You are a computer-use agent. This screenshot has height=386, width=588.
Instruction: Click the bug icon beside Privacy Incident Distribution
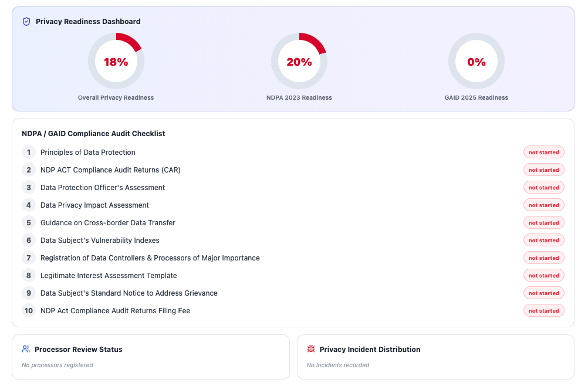311,349
